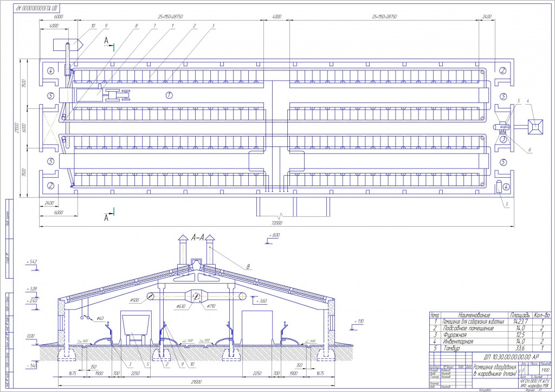Click the tractor symbol in the plan feed passage
Image resolution: width=555 pixels, height=392 pixels.
[x=117, y=95]
